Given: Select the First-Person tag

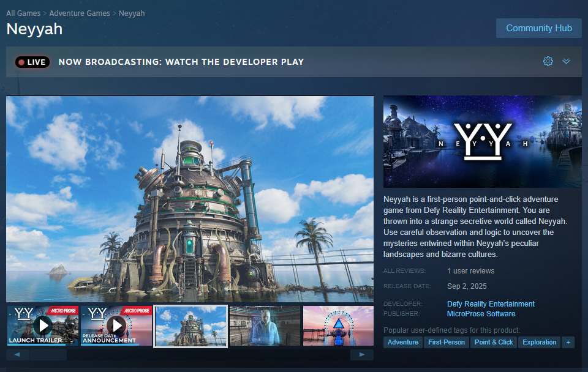Looking at the screenshot, I should pos(447,342).
